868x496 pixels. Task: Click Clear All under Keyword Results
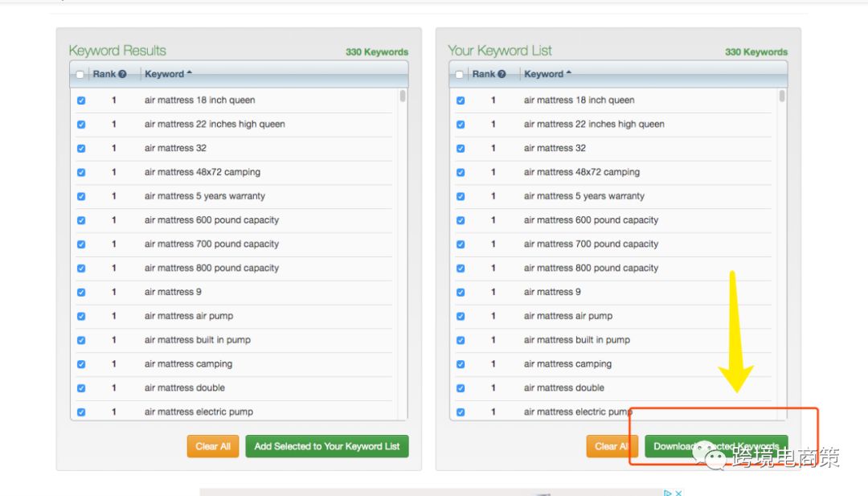tap(213, 446)
